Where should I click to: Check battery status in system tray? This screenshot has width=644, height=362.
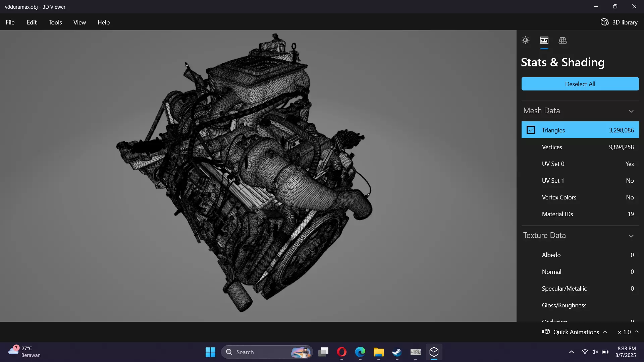pyautogui.click(x=605, y=352)
